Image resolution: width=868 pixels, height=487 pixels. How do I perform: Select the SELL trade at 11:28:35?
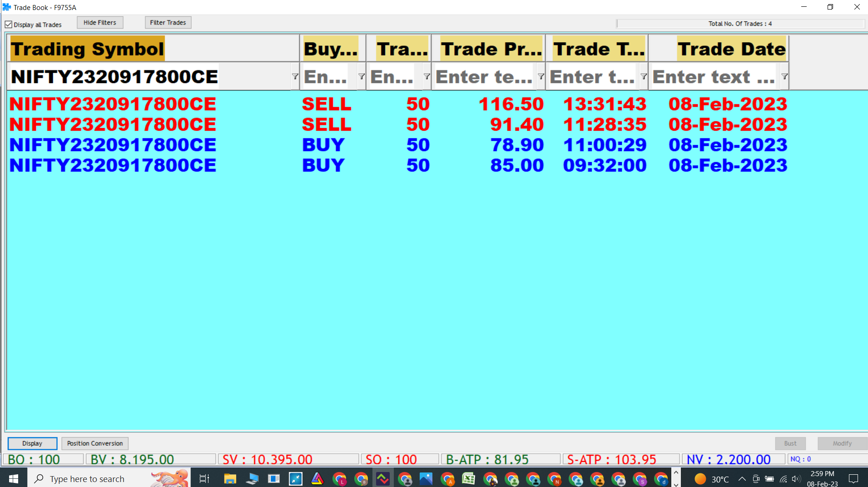coord(398,124)
